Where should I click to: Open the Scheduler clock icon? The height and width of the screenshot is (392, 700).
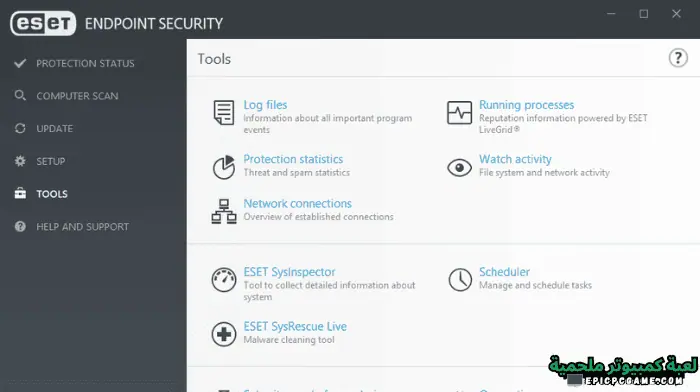click(460, 280)
